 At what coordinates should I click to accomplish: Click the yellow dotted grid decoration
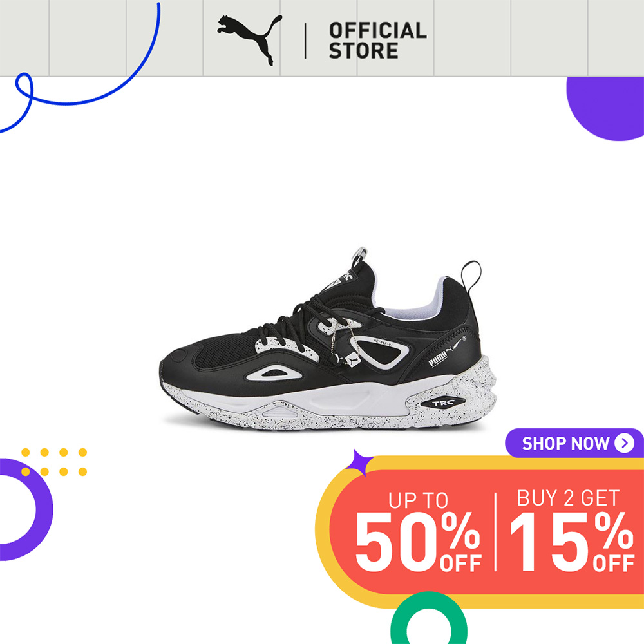tap(54, 462)
